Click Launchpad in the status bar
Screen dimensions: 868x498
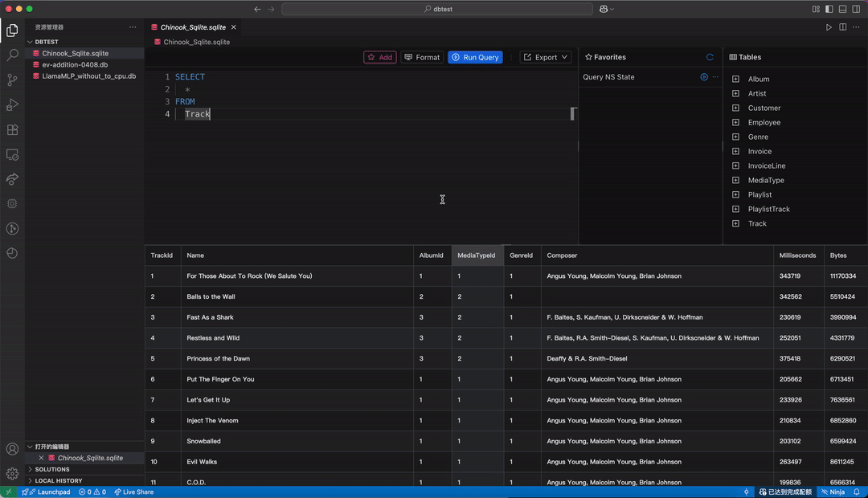click(x=46, y=492)
